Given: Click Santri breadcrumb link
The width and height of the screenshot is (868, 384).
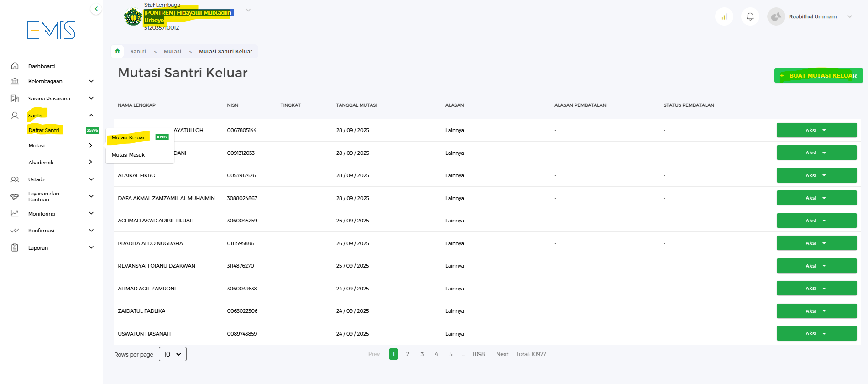Looking at the screenshot, I should pos(138,52).
